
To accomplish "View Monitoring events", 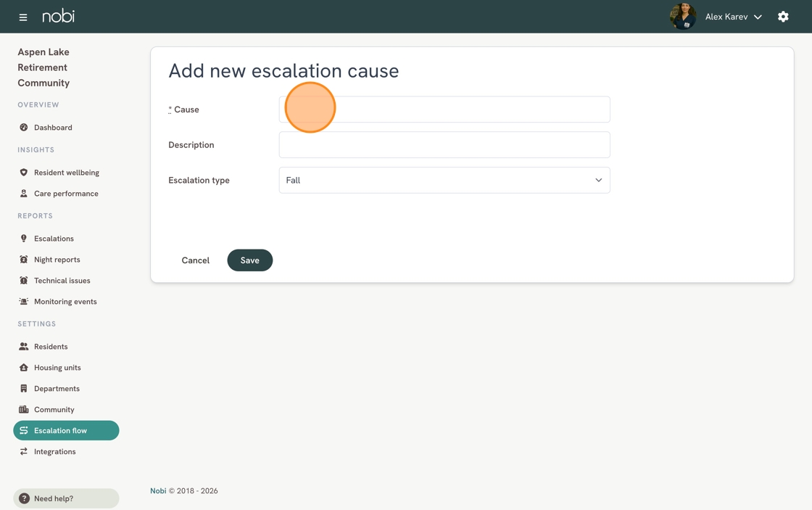I will tap(66, 302).
